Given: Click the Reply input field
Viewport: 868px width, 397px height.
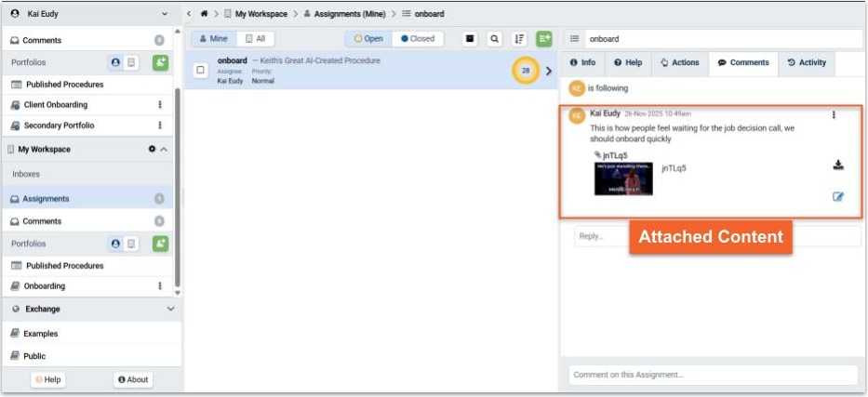Looking at the screenshot, I should [x=717, y=236].
